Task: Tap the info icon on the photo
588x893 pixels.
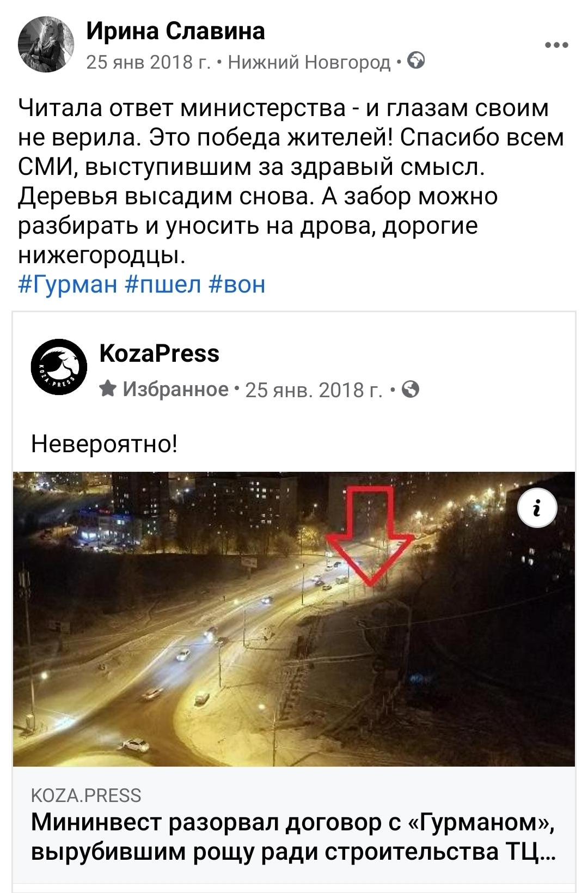Action: click(537, 509)
